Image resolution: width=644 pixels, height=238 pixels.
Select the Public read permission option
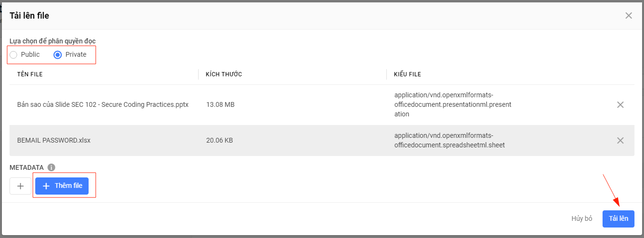tap(25, 55)
